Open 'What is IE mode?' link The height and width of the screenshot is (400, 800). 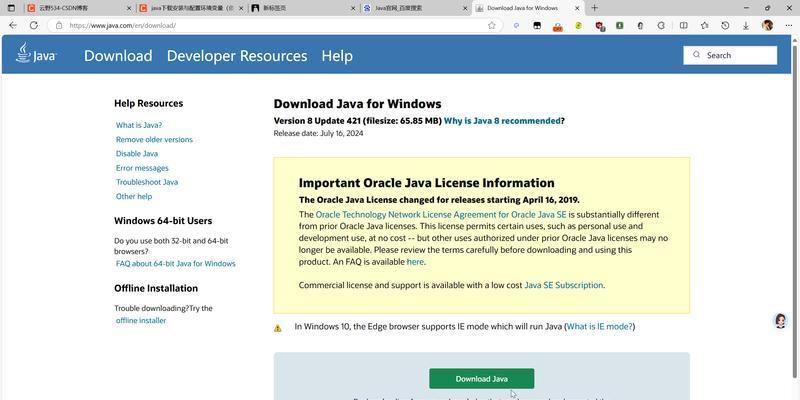tap(599, 327)
